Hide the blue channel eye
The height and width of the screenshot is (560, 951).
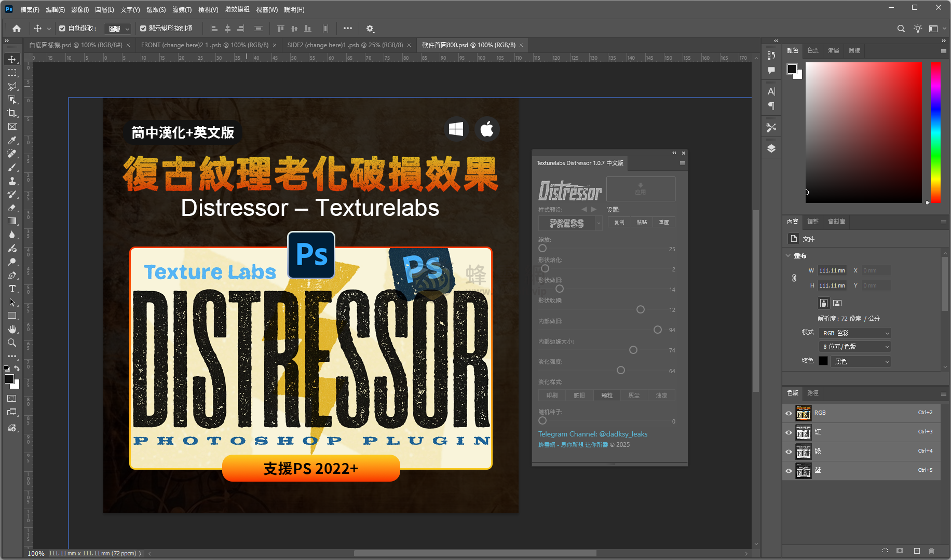tap(789, 471)
